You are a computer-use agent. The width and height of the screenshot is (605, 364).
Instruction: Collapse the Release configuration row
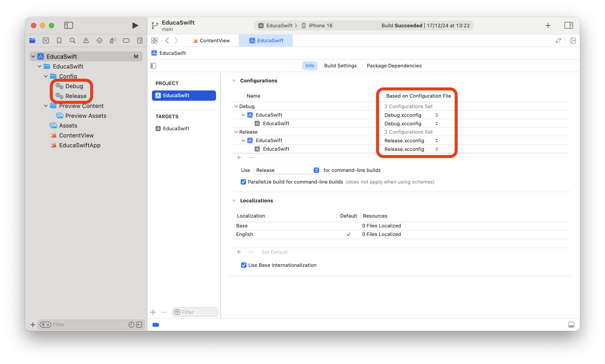(x=236, y=132)
